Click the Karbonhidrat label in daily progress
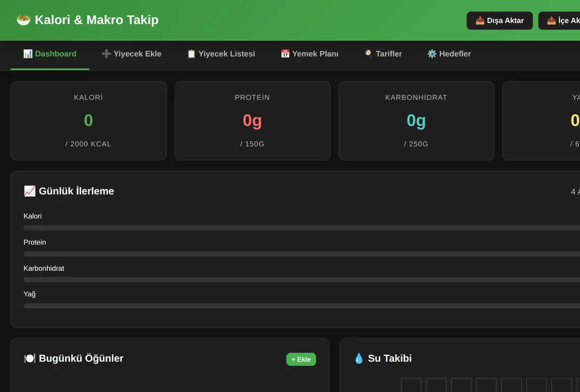Screen dimensions: 580x392 44,268
